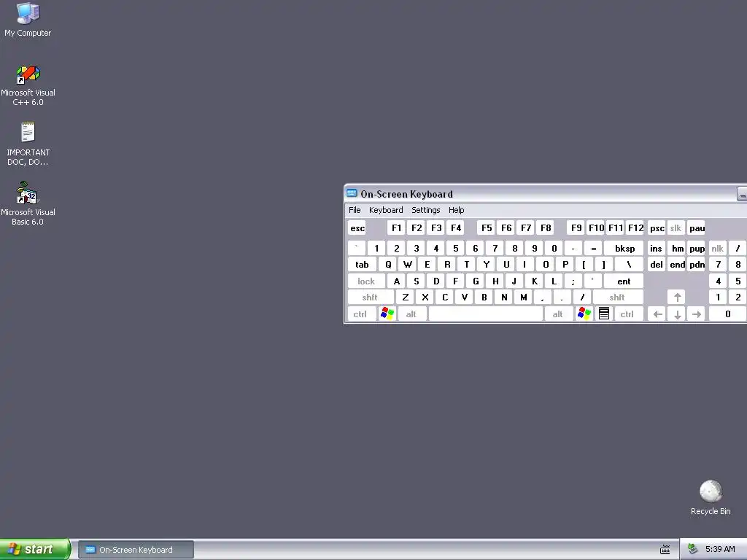Click the F12 key
This screenshot has height=560, width=747.
635,227
